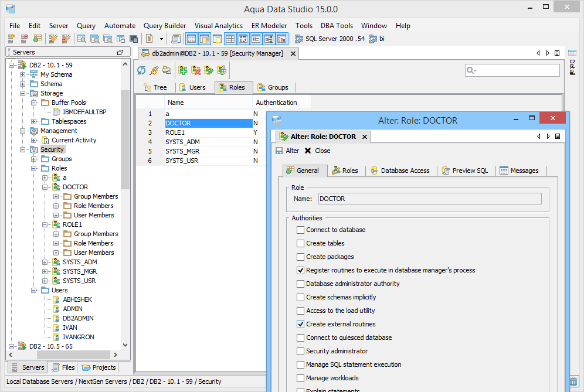The image size is (584, 392).
Task: Open the search options magnifier dropdown
Action: 471,70
